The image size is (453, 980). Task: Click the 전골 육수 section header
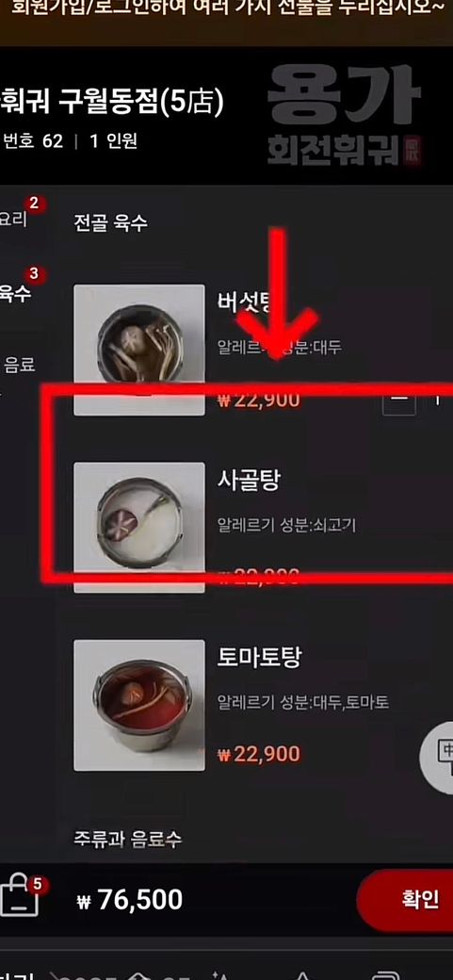coord(110,222)
